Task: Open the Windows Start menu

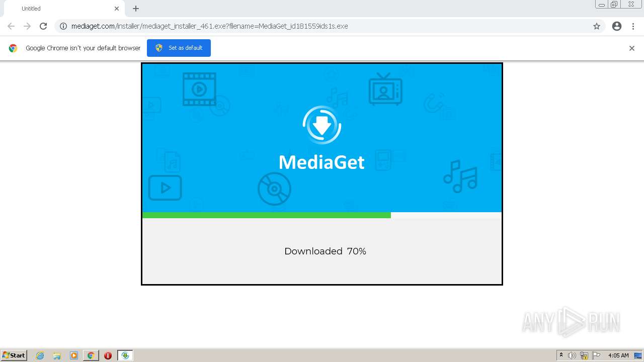Action: point(14,355)
